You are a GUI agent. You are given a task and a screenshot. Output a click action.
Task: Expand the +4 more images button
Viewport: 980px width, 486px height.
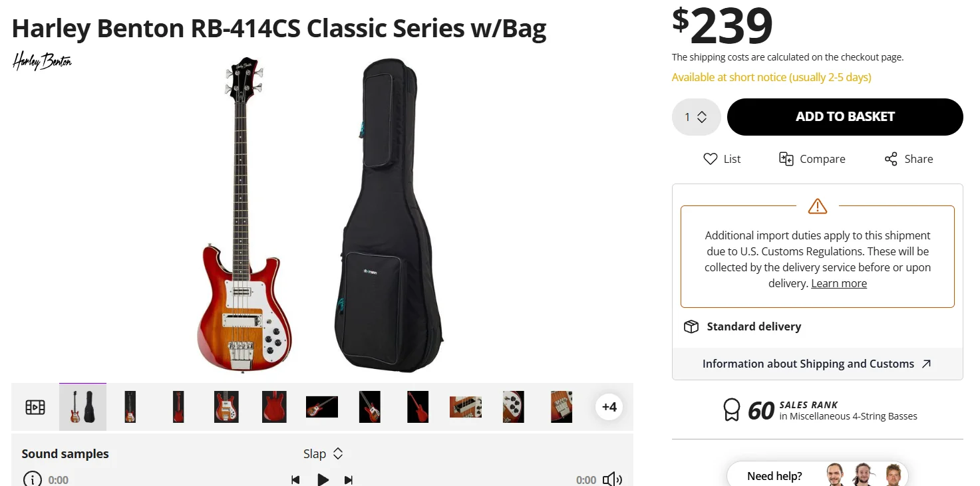pos(609,407)
